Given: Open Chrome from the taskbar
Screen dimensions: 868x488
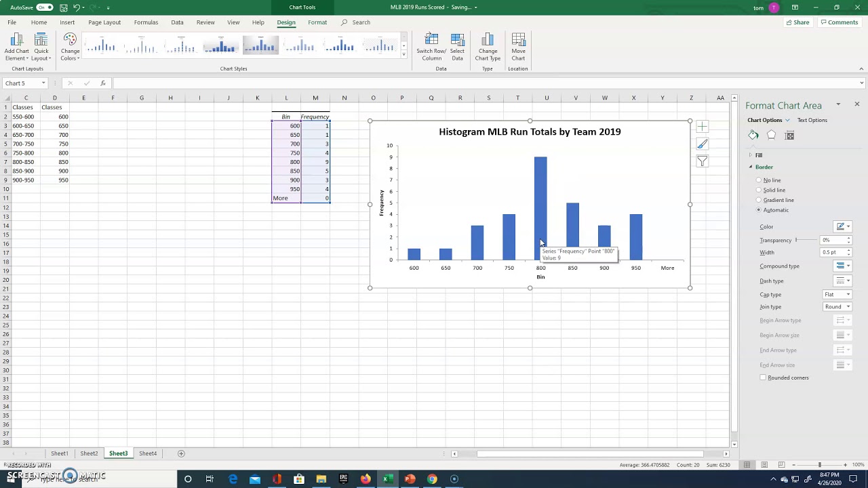Looking at the screenshot, I should [432, 479].
